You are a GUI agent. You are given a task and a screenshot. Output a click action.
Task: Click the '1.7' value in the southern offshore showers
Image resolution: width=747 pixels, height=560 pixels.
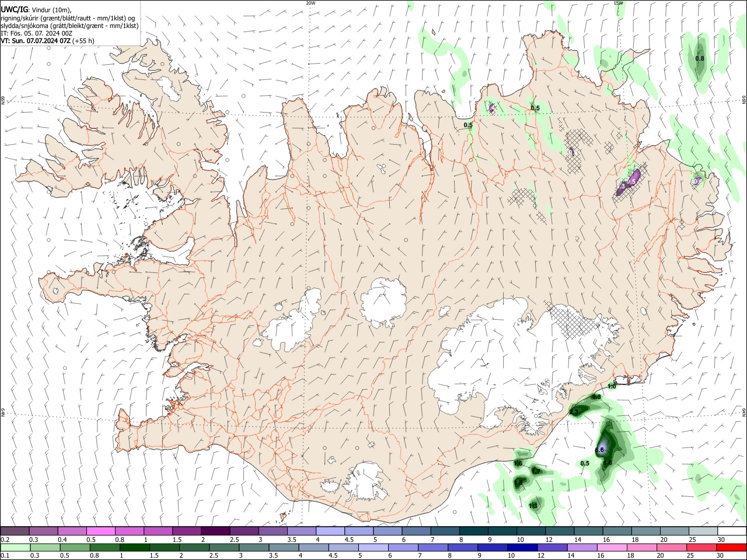click(536, 471)
